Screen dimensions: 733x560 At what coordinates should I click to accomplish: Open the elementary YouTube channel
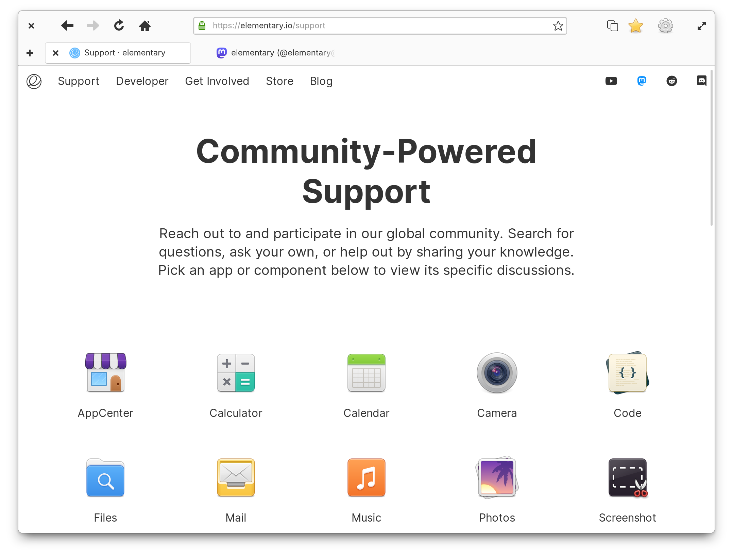[x=612, y=81]
